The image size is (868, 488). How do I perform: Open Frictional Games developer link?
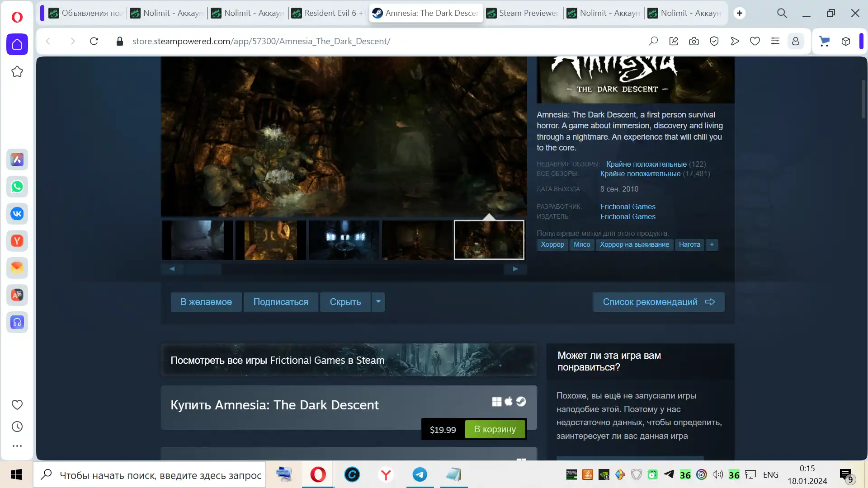click(x=627, y=206)
